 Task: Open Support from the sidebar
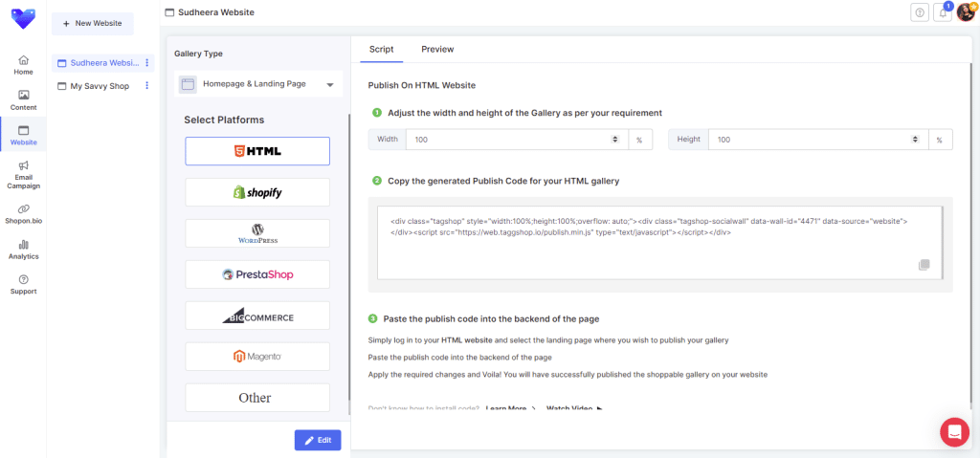point(23,284)
